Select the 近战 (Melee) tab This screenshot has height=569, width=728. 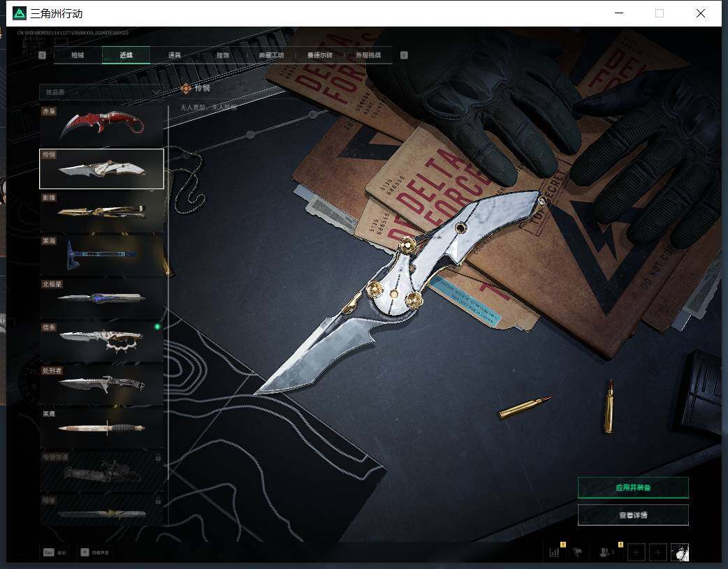pyautogui.click(x=126, y=55)
